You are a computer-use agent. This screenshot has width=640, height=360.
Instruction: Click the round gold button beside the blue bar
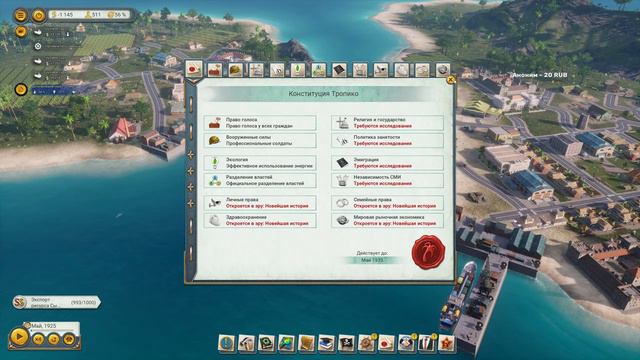(x=21, y=89)
